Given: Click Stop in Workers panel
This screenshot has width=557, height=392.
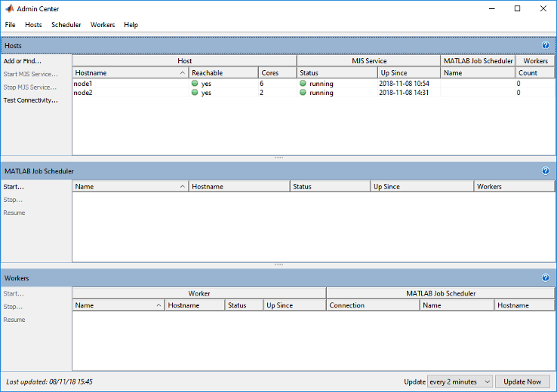Looking at the screenshot, I should (13, 307).
